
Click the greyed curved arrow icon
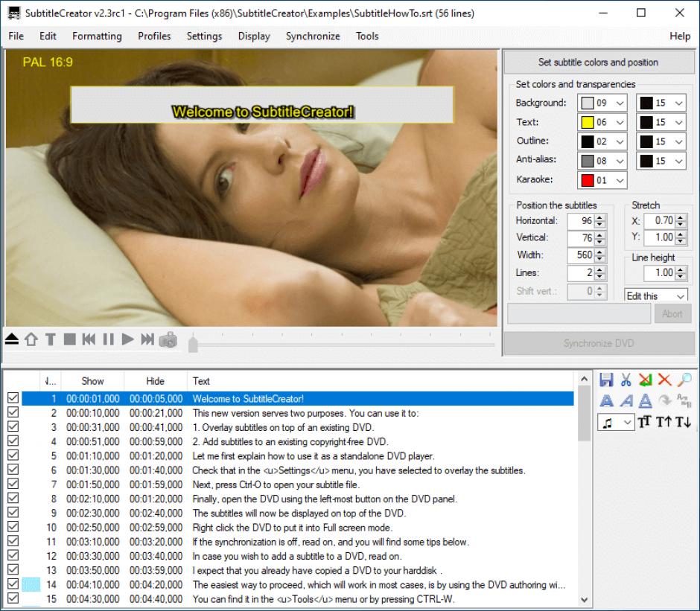pos(665,400)
